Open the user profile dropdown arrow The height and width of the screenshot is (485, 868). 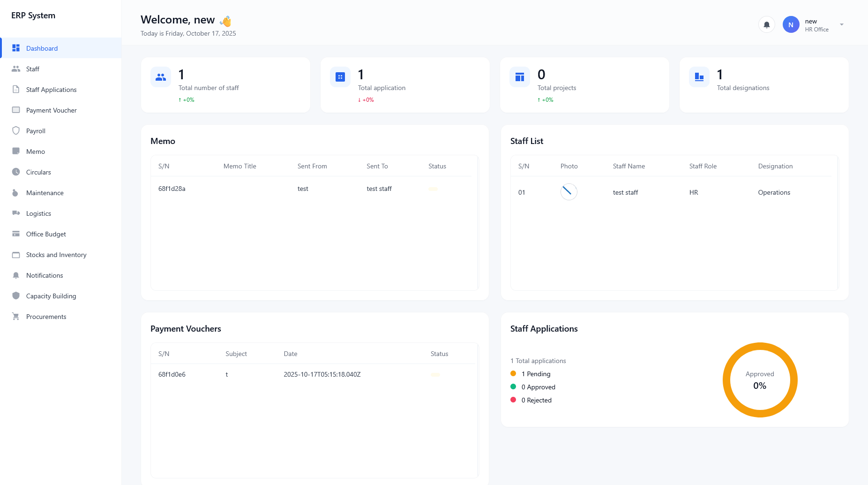(842, 25)
